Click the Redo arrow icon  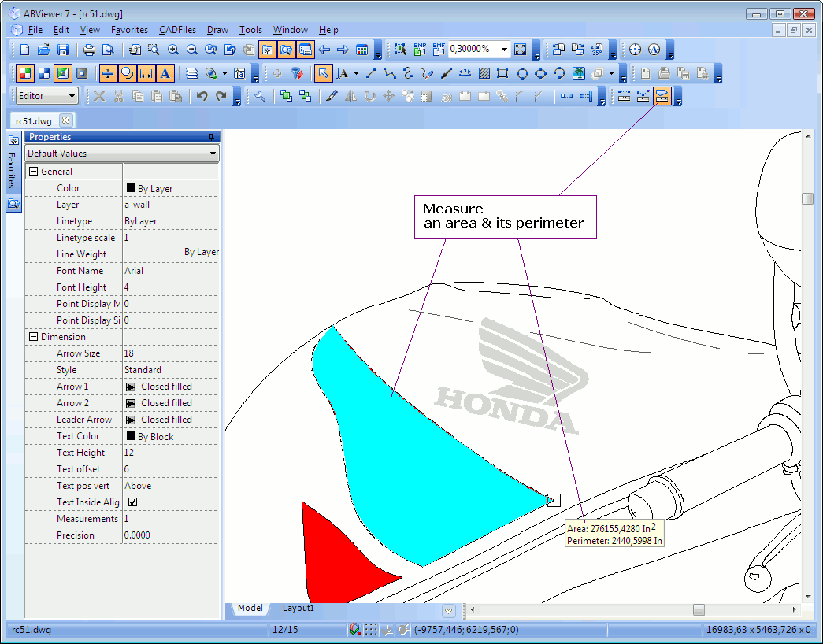point(221,96)
